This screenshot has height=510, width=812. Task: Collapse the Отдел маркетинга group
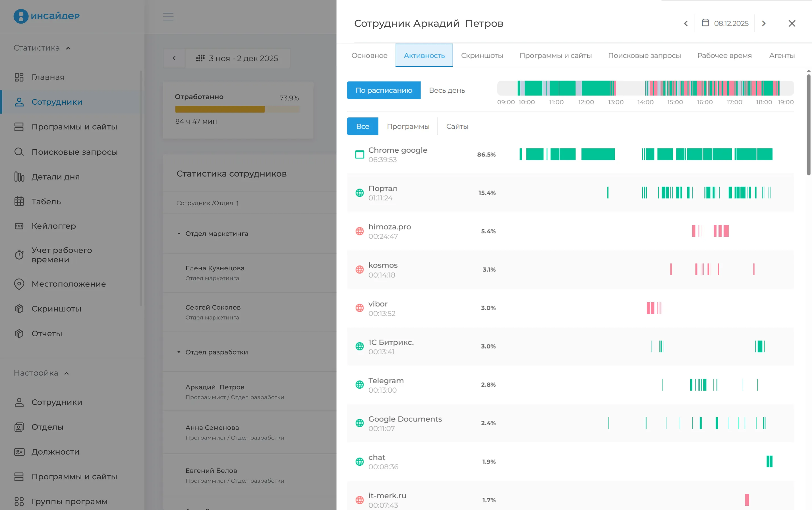click(179, 234)
